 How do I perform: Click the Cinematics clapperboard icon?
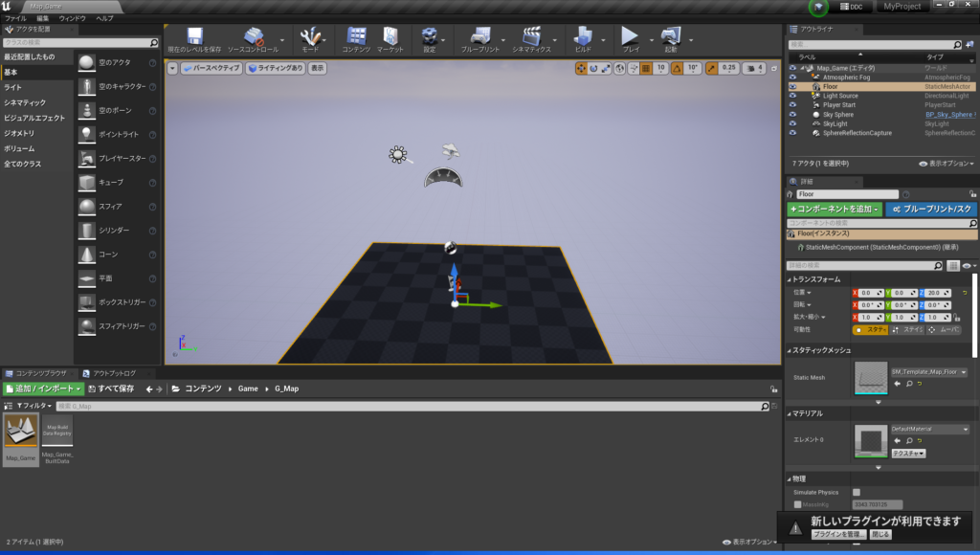532,38
